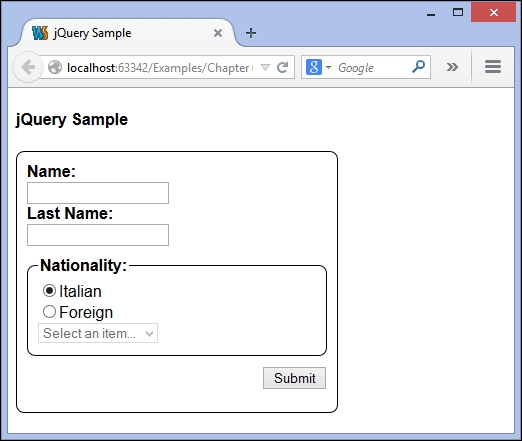Select the Foreign radio button
This screenshot has height=441, width=522.
[49, 312]
